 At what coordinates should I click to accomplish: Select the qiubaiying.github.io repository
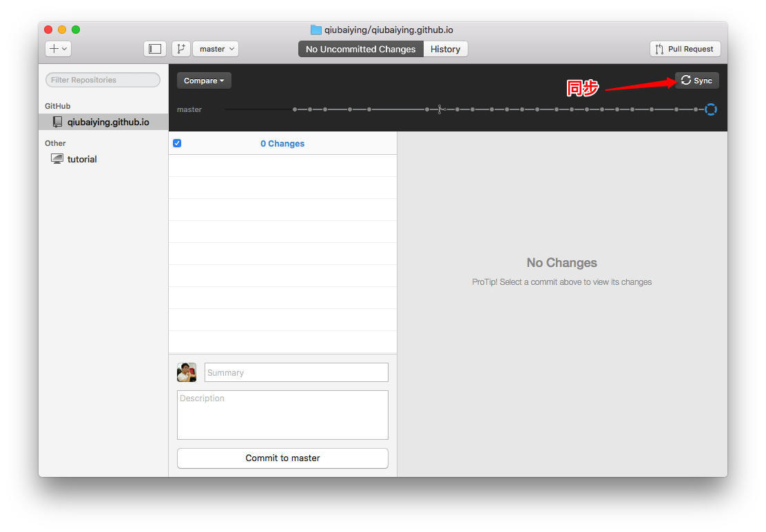[x=107, y=122]
